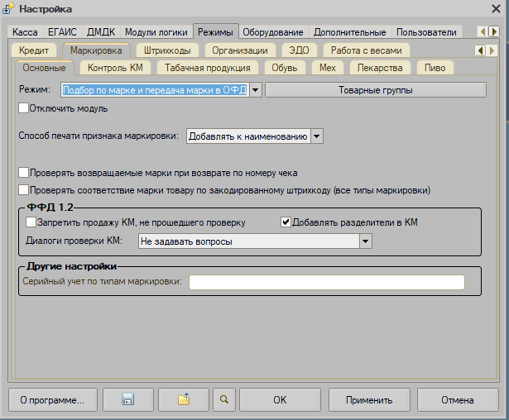Open the Табачная продукция tab
509x420 pixels.
point(208,67)
